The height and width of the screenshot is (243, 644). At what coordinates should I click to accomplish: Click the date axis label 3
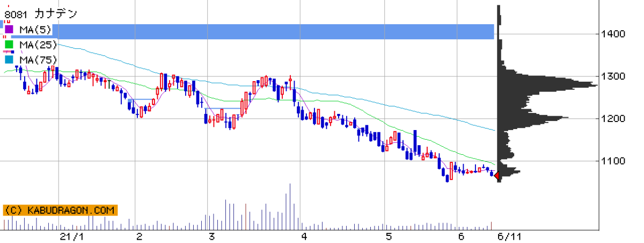(212, 237)
